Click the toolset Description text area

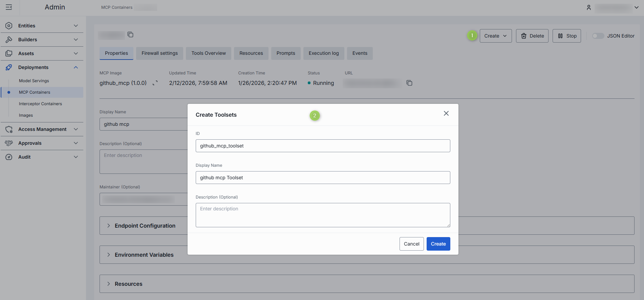coord(323,215)
